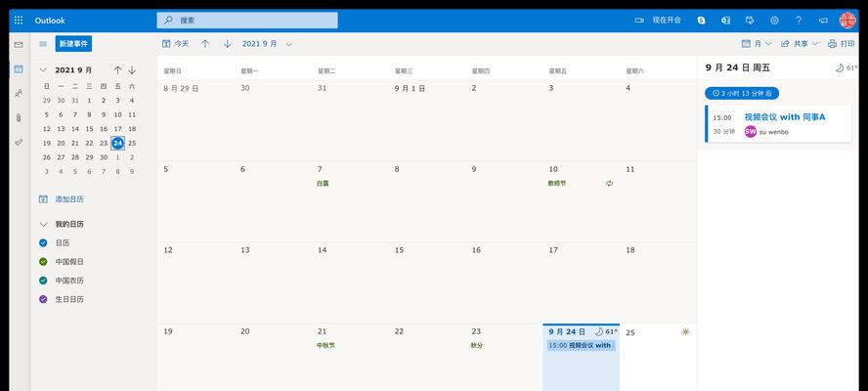Screen dimensions: 868x391
Task: Click the 教师节 entry on the 10th
Action: [557, 184]
